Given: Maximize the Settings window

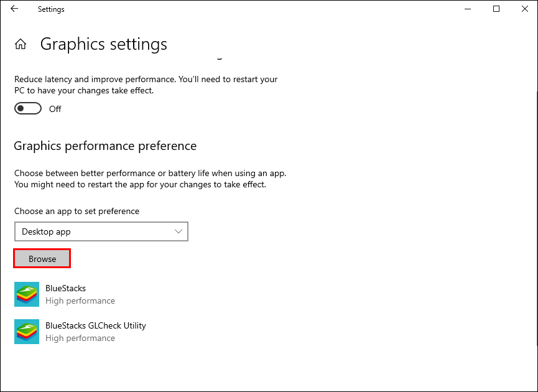Looking at the screenshot, I should click(x=496, y=9).
